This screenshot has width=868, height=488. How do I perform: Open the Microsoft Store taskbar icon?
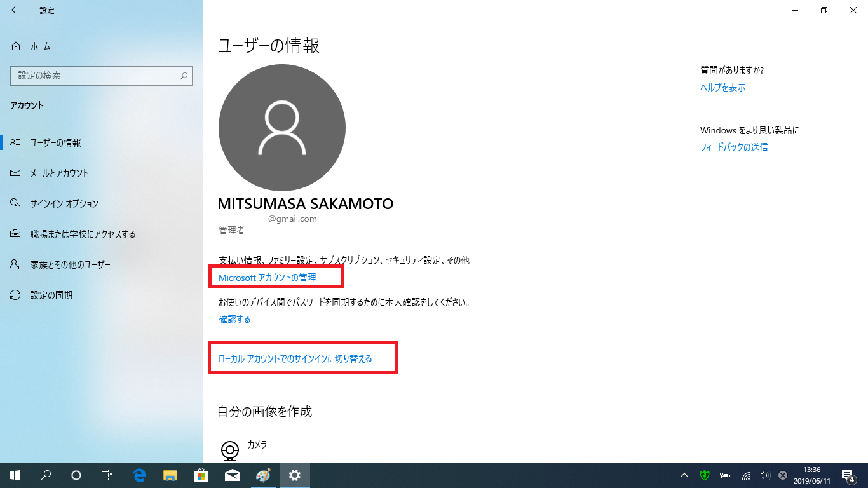point(201,475)
